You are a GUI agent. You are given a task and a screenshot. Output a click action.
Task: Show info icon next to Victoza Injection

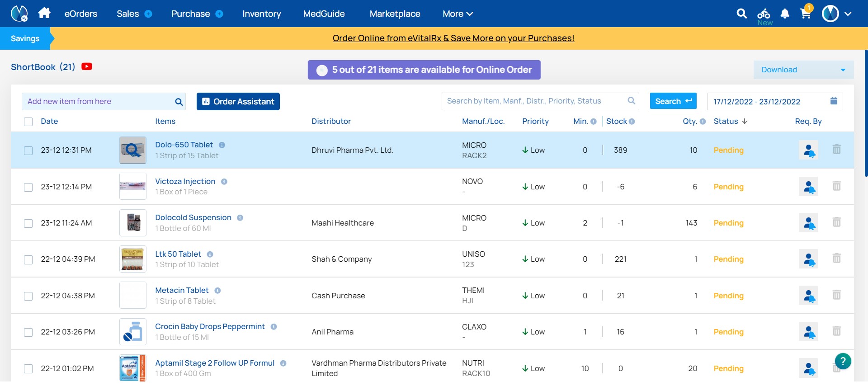click(224, 182)
